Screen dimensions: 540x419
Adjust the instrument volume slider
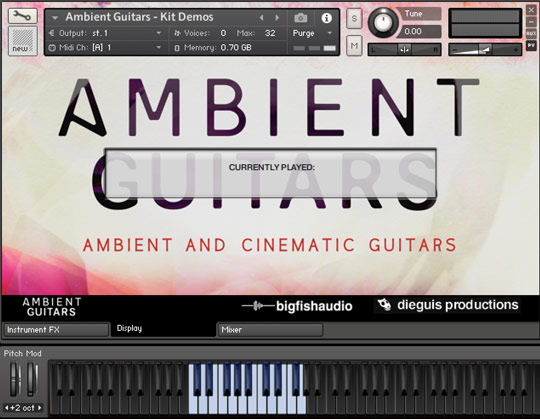(x=485, y=50)
